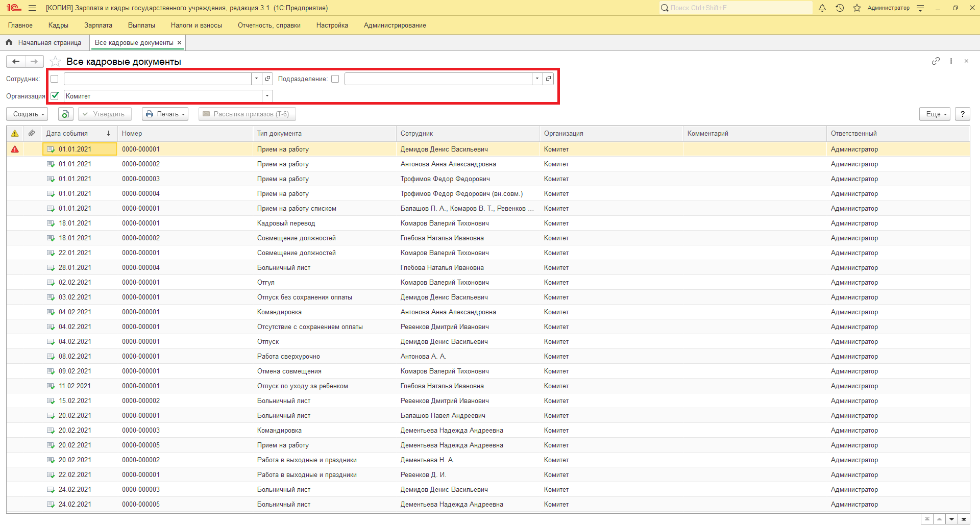The image size is (980, 526).
Task: Open the Выплаты menu
Action: tap(141, 25)
